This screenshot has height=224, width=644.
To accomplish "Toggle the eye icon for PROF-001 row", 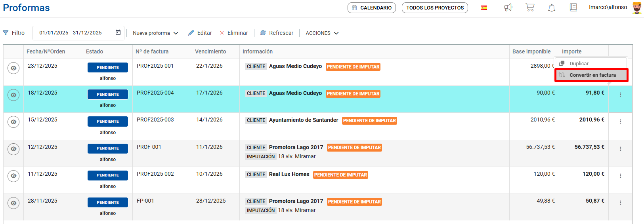I will 13,149.
